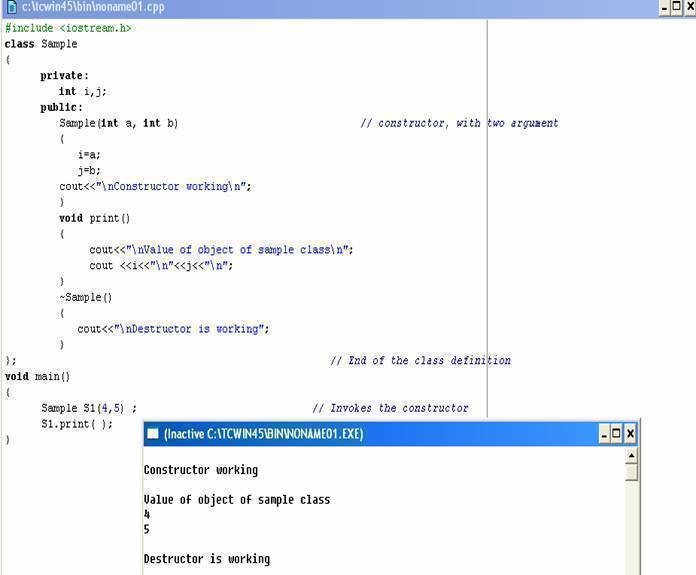Click the 'void print()' function line
This screenshot has width=696, height=575.
pos(95,218)
